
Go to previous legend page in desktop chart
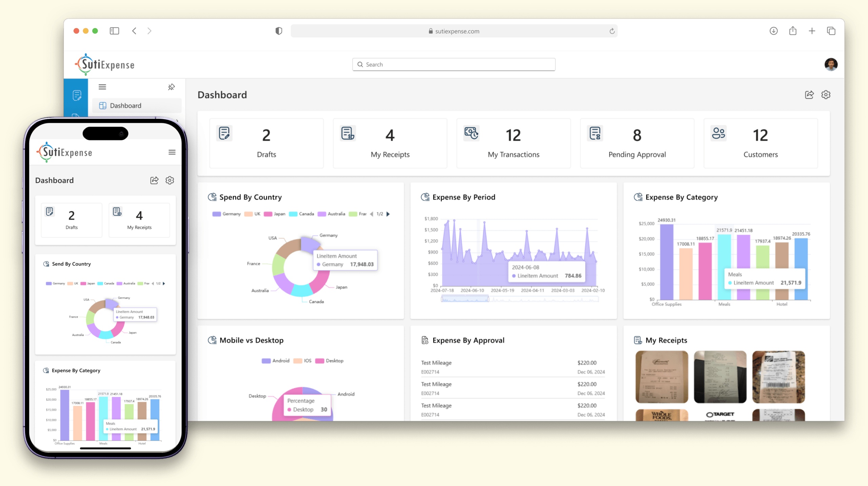tap(372, 214)
